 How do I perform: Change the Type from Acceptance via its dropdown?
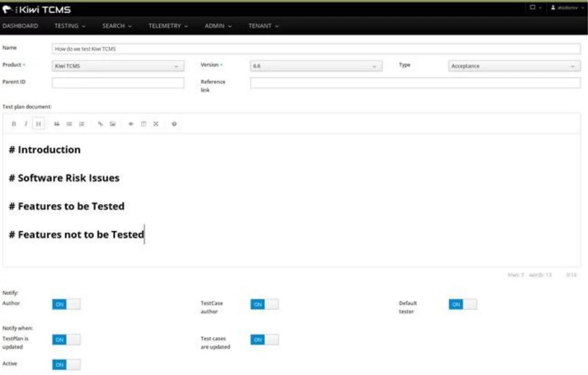tap(513, 66)
